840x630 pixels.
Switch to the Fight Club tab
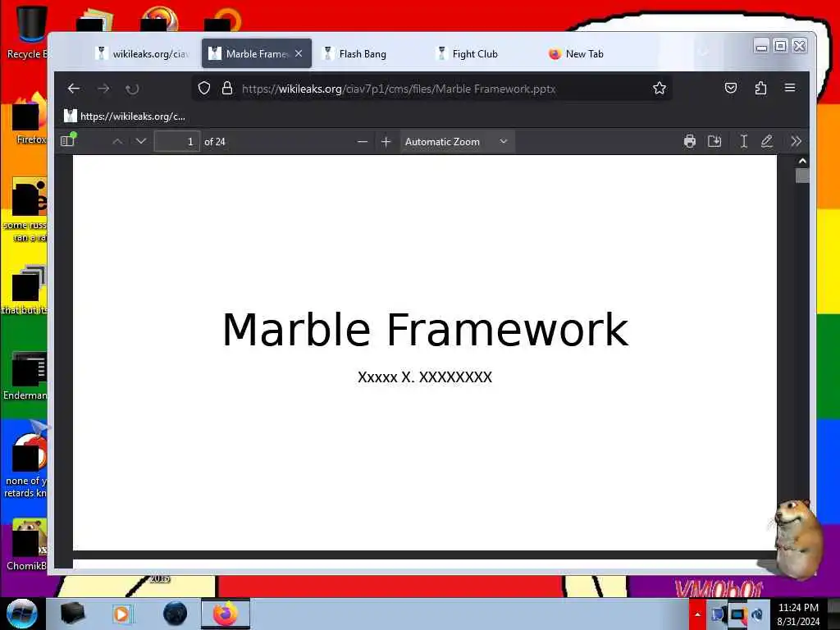tap(475, 53)
